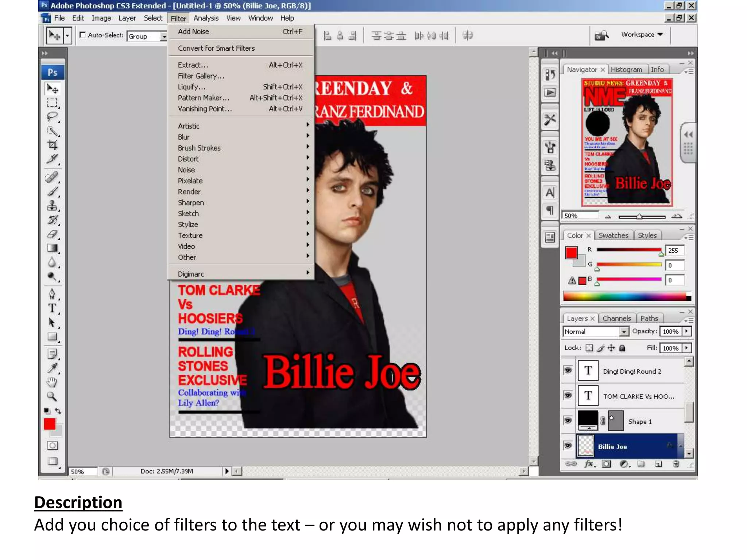Select the Magic Wand tool

[53, 131]
